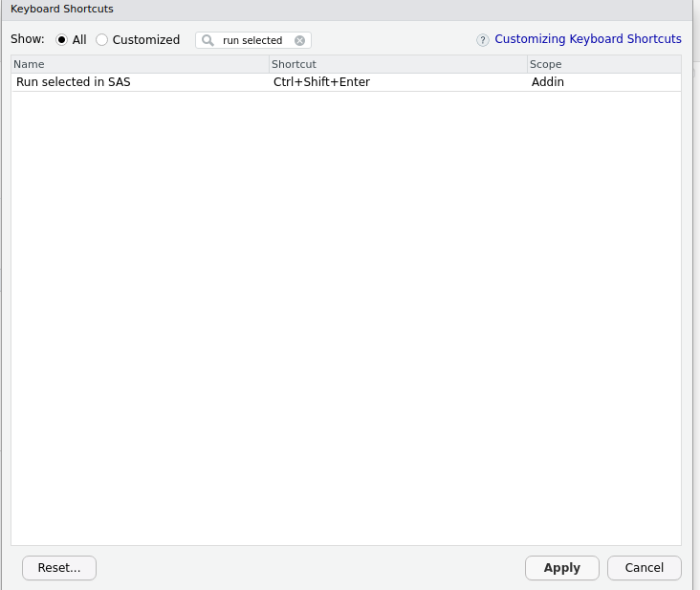The image size is (700, 590).
Task: Select the Customized radio button
Action: 101,40
